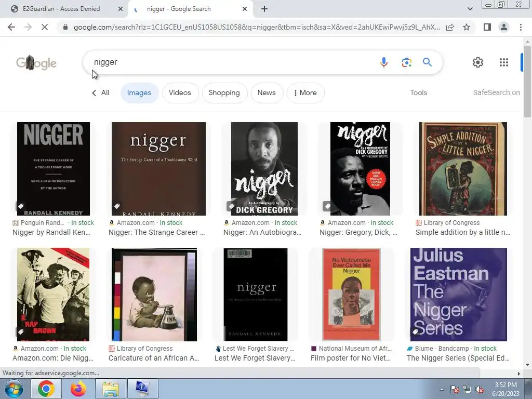Image resolution: width=532 pixels, height=399 pixels.
Task: Launch Firefox from the taskbar
Action: point(78,389)
